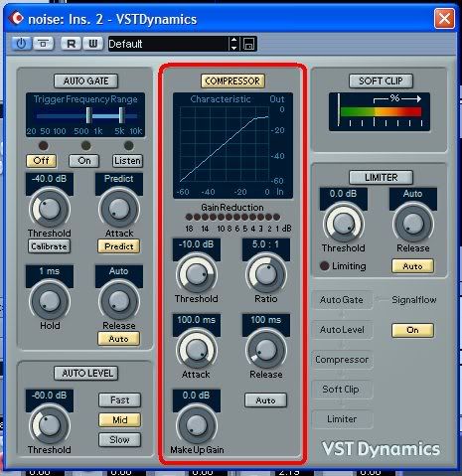Image resolution: width=462 pixels, height=476 pixels.
Task: Enable the AUTO GATE section
Action: [85, 80]
